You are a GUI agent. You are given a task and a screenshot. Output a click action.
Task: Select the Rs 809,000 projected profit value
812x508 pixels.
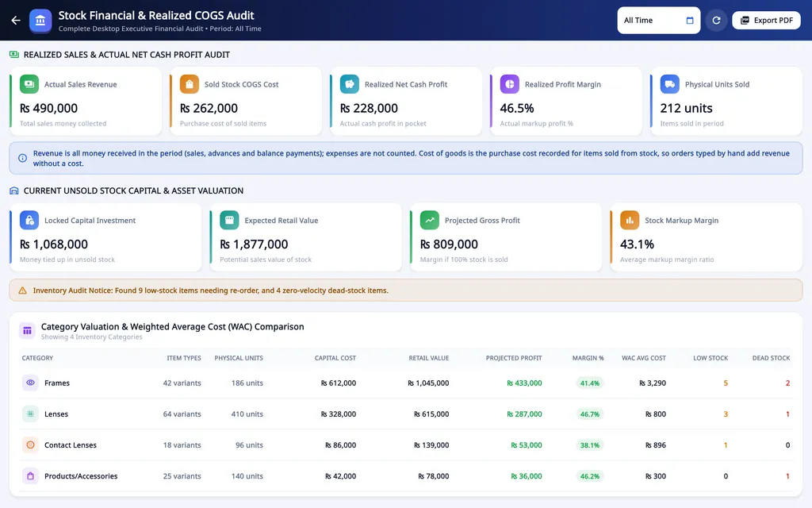449,244
